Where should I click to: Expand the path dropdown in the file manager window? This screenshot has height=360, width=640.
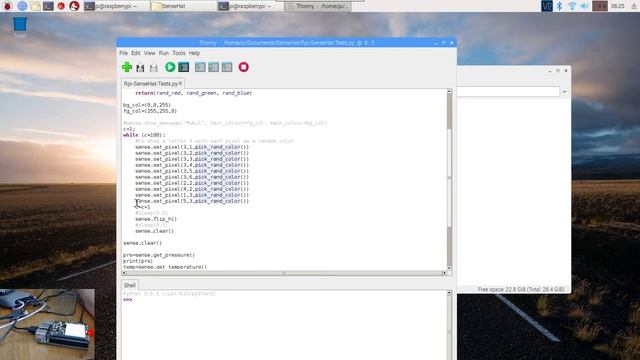click(x=564, y=92)
